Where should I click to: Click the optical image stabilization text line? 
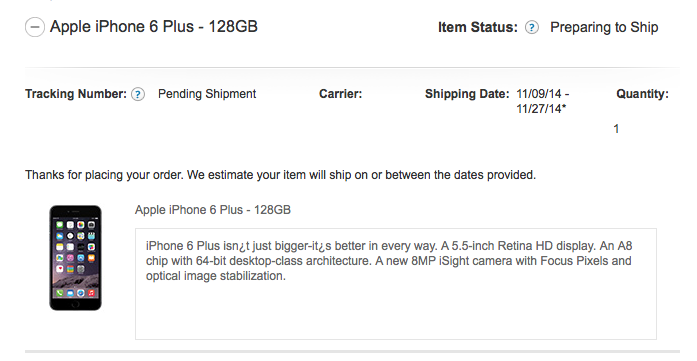pyautogui.click(x=216, y=276)
